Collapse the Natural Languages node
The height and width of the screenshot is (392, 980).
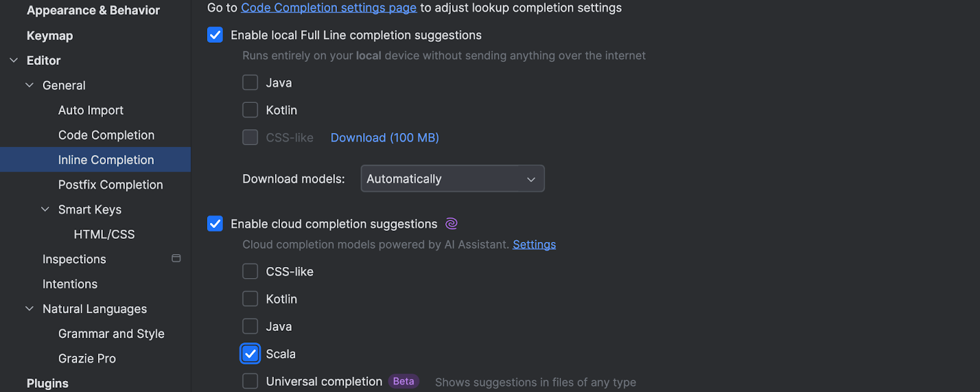click(29, 309)
